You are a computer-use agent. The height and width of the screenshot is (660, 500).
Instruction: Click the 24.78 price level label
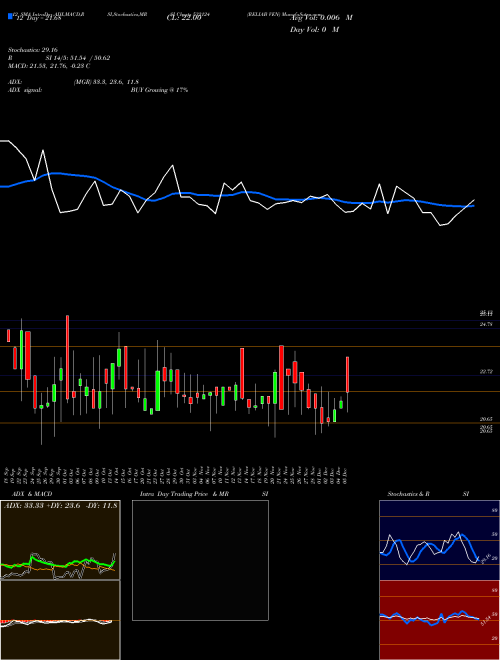pyautogui.click(x=486, y=324)
